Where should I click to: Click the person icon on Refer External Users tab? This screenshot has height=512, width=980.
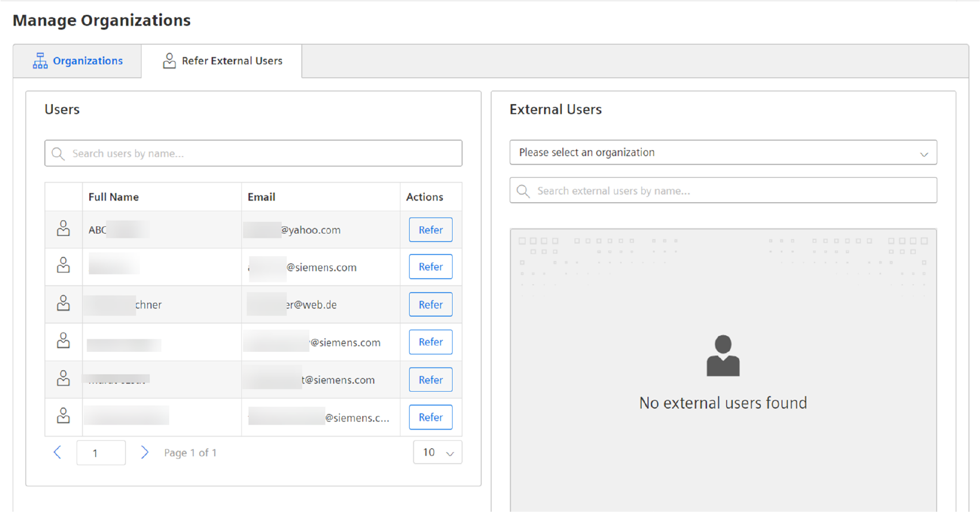169,61
